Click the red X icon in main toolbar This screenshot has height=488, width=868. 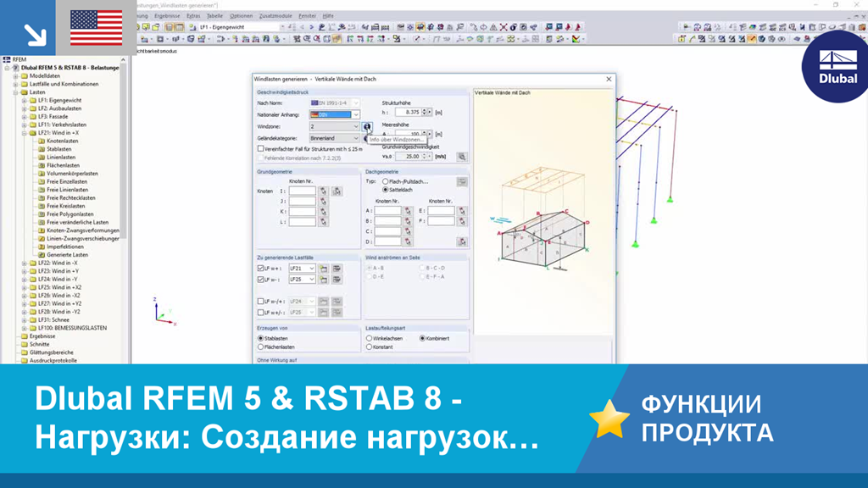pos(504,27)
